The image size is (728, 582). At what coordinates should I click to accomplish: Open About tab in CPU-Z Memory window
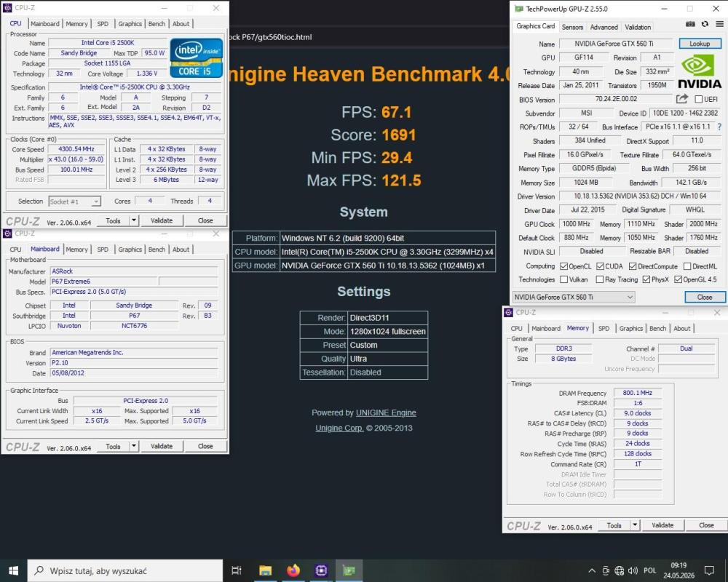click(x=681, y=328)
